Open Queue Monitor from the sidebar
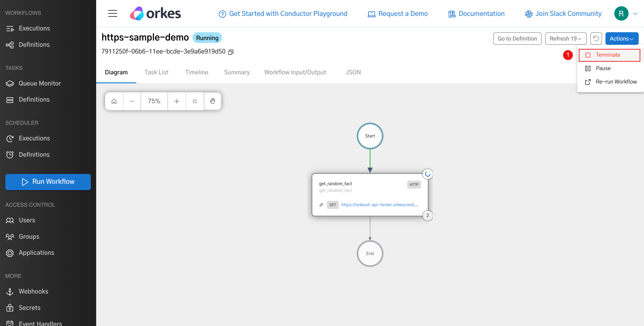 point(40,83)
